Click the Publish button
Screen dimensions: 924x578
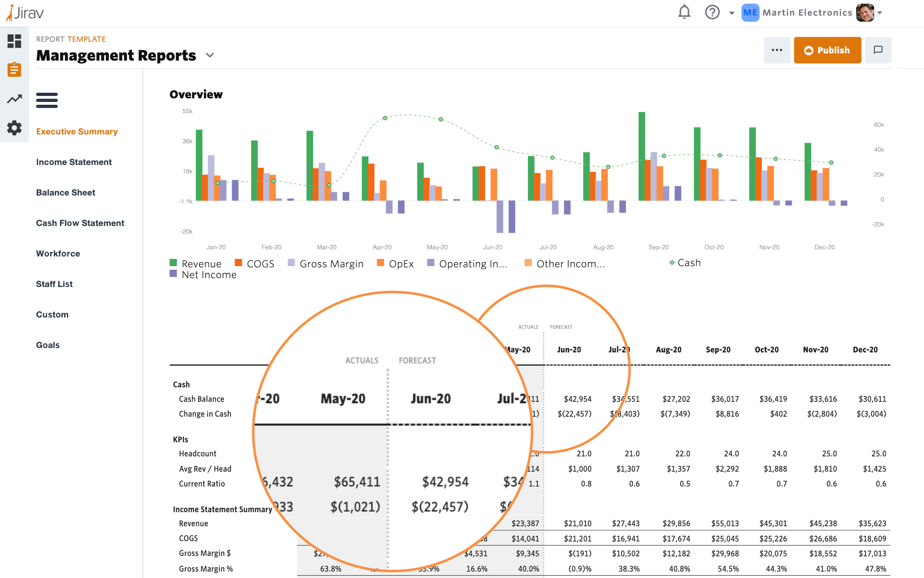coord(827,50)
